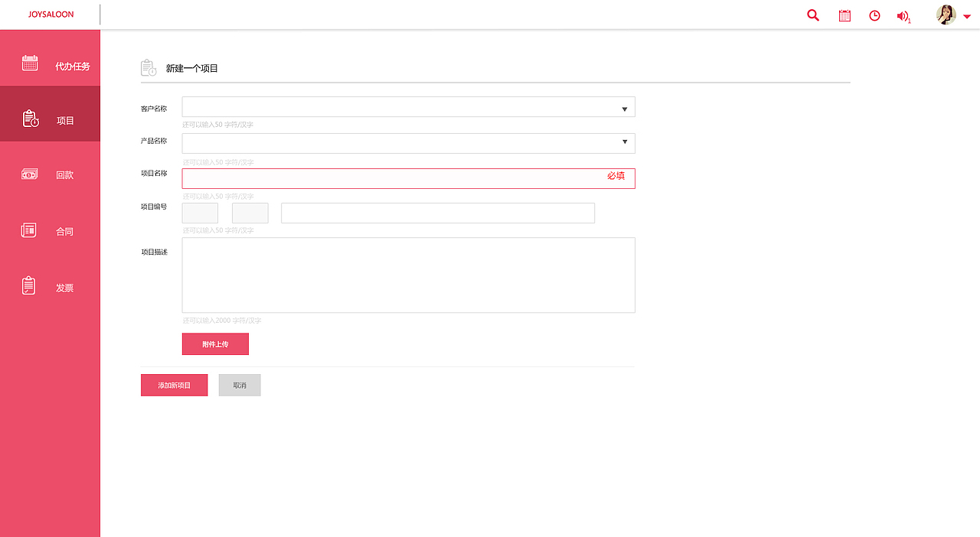The width and height of the screenshot is (980, 537).
Task: Click the first small 项目编号 box
Action: (200, 213)
